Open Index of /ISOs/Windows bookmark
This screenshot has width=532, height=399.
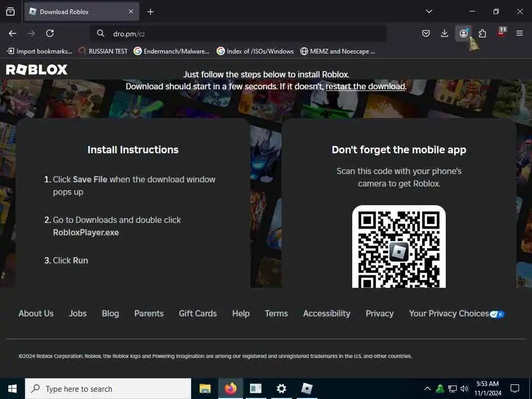pos(255,51)
